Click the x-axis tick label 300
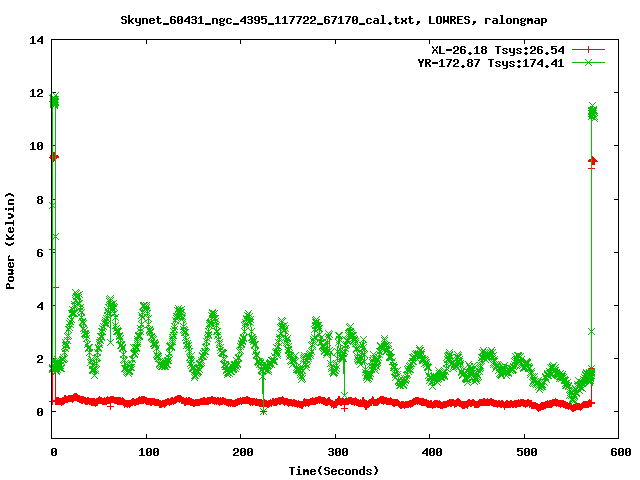 tap(338, 452)
